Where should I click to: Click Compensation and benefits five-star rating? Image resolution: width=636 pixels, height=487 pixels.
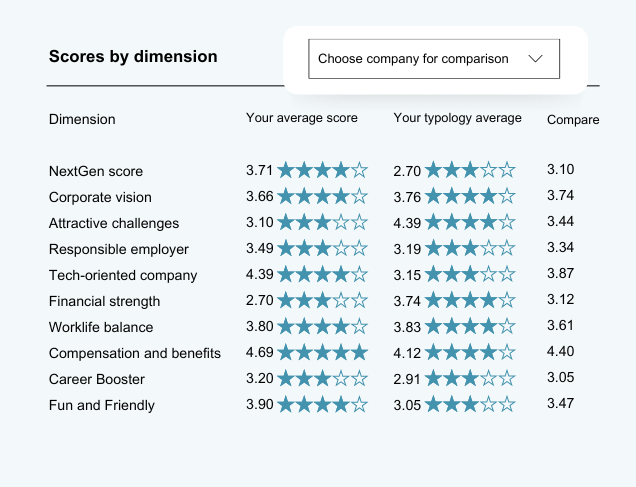322,352
